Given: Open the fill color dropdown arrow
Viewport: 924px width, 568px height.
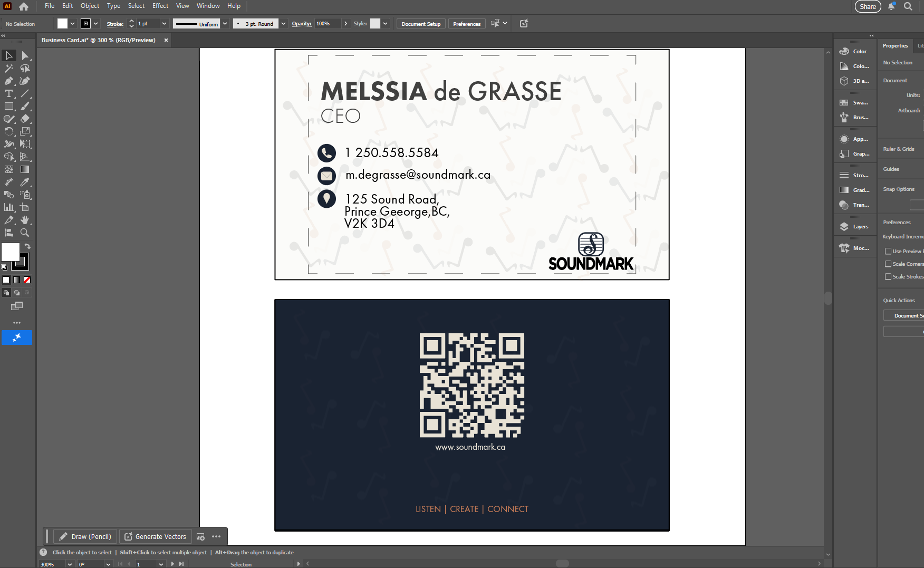Looking at the screenshot, I should [72, 24].
